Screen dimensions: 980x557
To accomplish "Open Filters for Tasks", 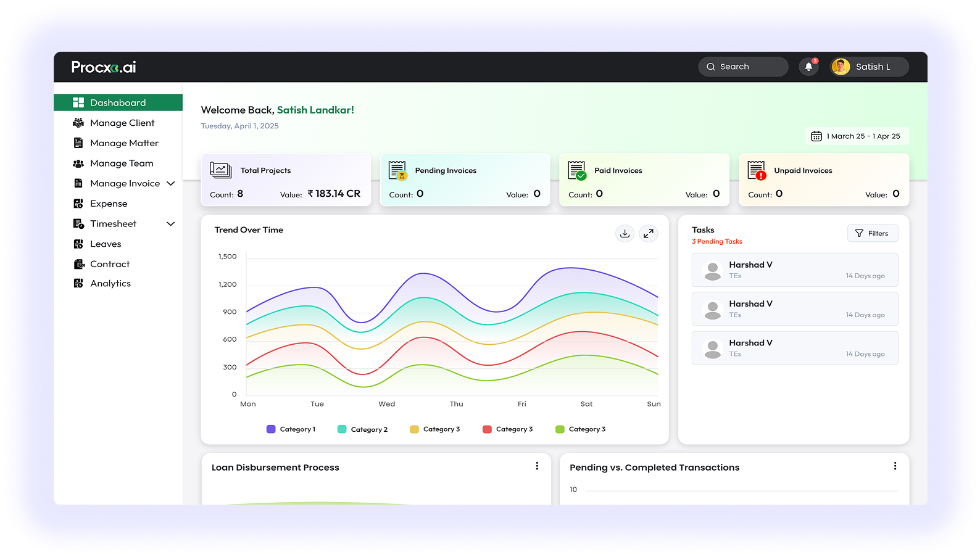I will [873, 233].
